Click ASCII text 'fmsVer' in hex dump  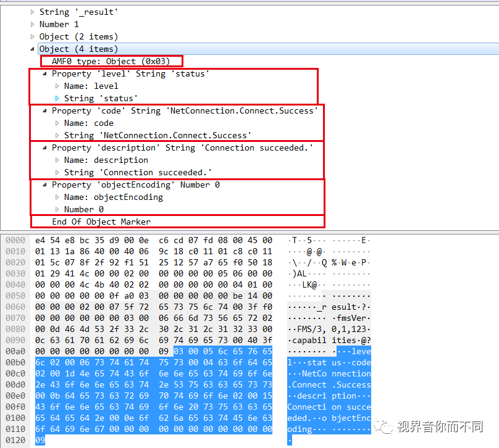351,318
